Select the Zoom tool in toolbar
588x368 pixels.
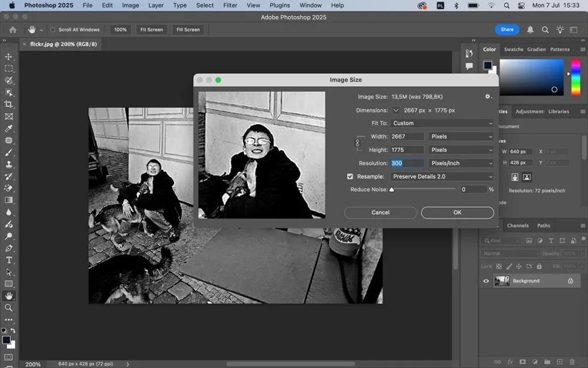coord(9,308)
